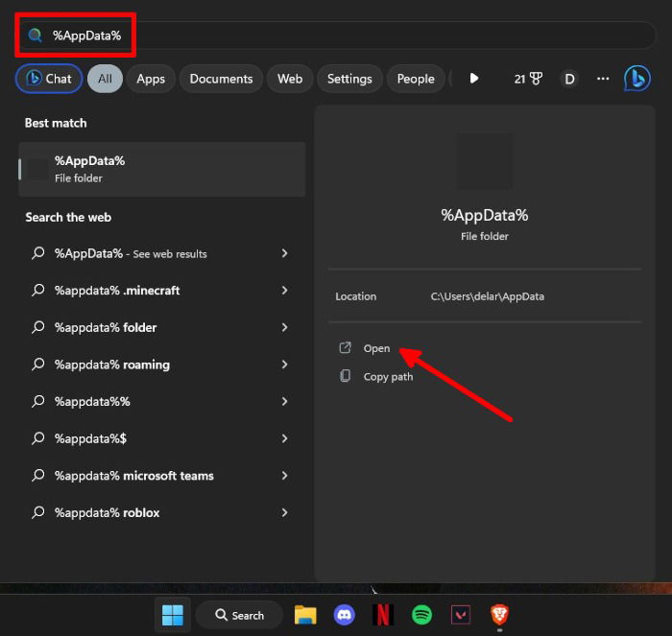Open Valorant from the taskbar

[x=461, y=615]
